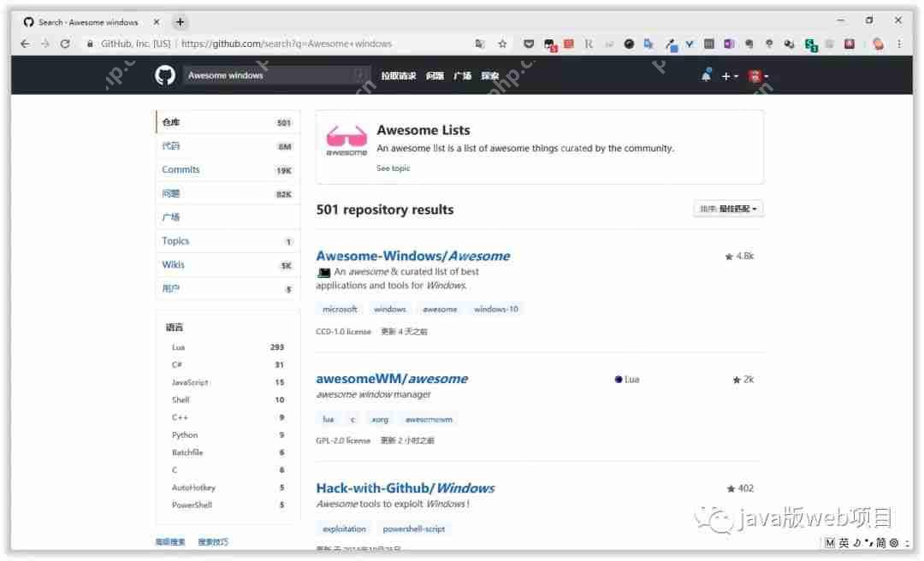Go back to the previous page
Viewport: 924px width, 561px height.
pyautogui.click(x=25, y=44)
